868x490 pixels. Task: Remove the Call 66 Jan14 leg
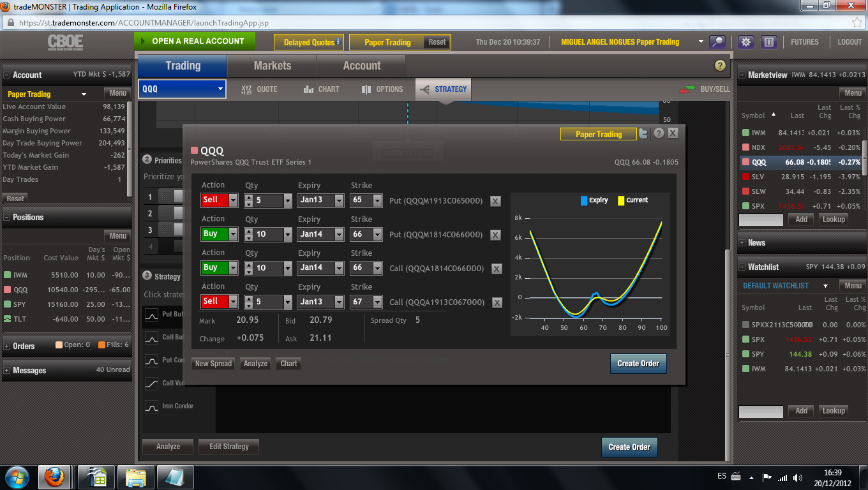point(495,269)
